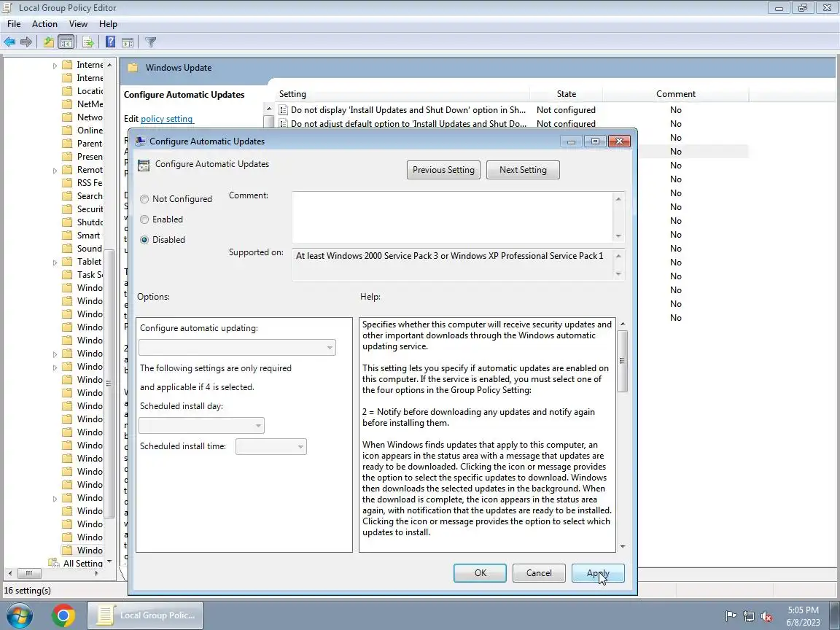Screen dimensions: 840x630
Task: Confirm with the OK button
Action: (x=480, y=573)
